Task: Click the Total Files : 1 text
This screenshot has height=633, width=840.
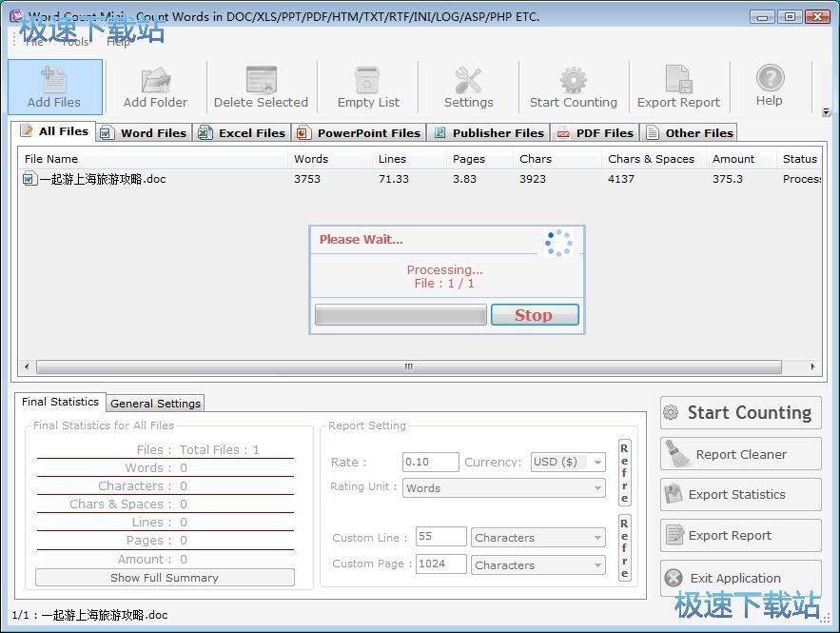Action: [219, 449]
